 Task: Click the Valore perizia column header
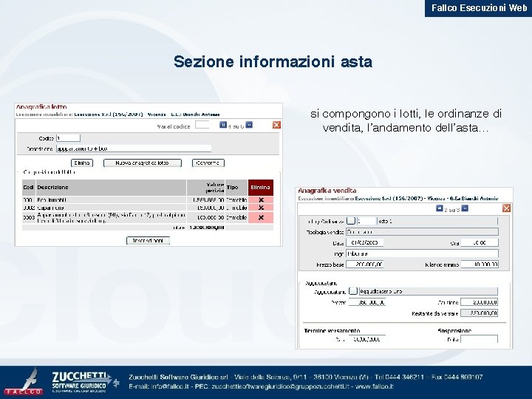[205, 187]
